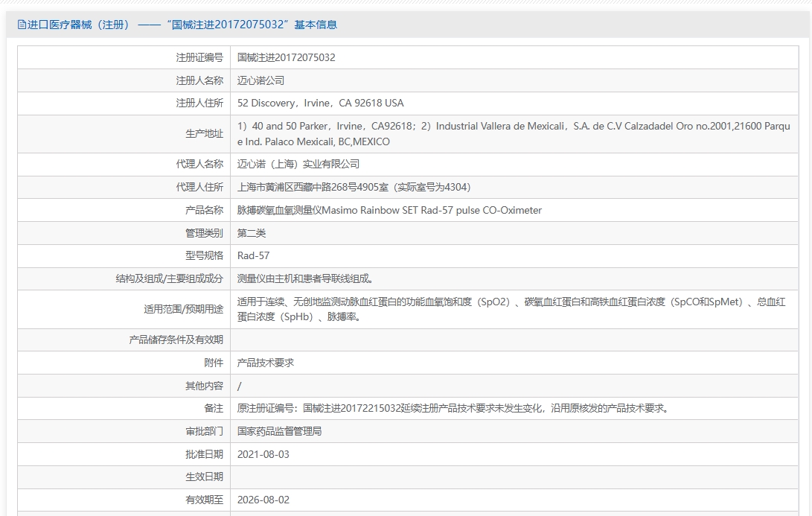Click the 生产地址 label
The image size is (812, 516).
point(204,134)
